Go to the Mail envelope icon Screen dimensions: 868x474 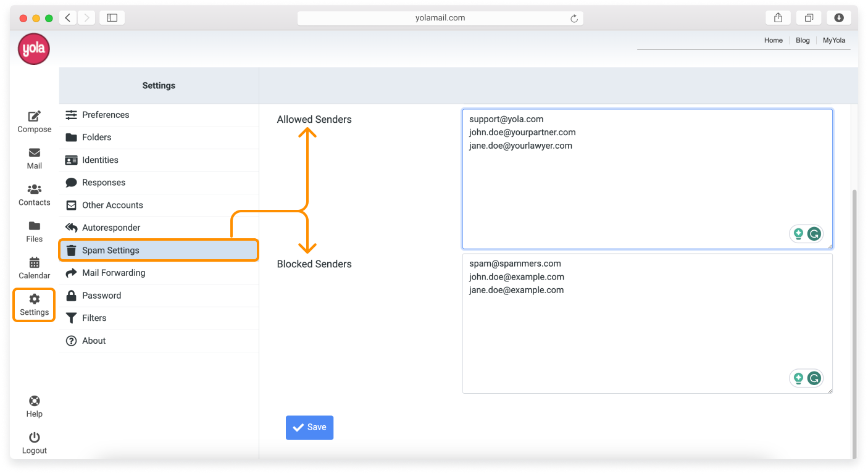click(35, 153)
